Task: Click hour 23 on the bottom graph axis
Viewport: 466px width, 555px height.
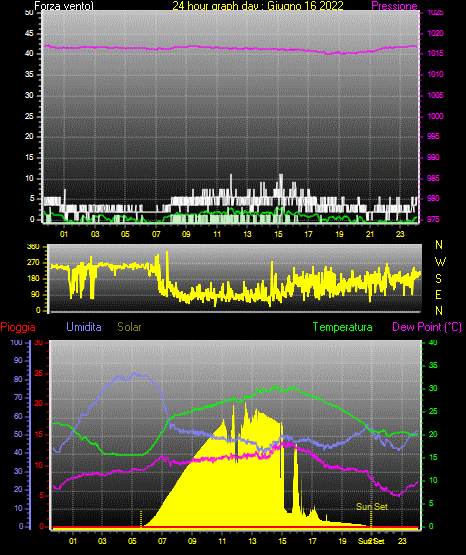Action: tap(402, 541)
